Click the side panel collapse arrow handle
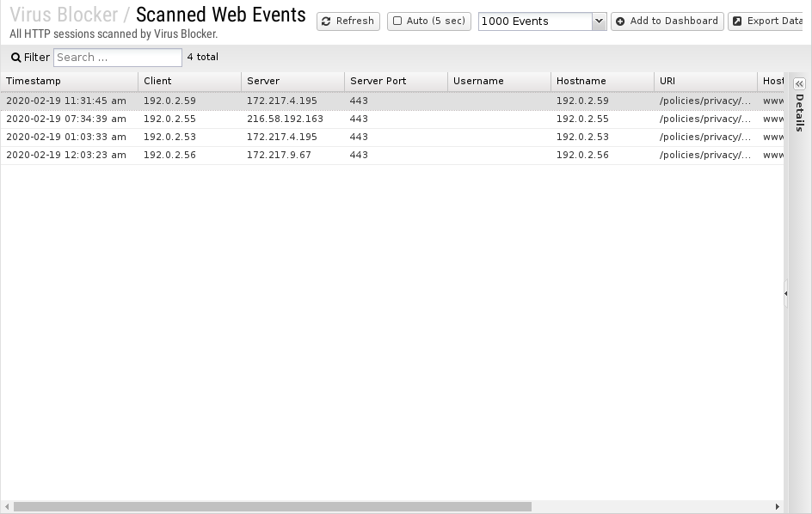The image size is (812, 514). pos(785,293)
